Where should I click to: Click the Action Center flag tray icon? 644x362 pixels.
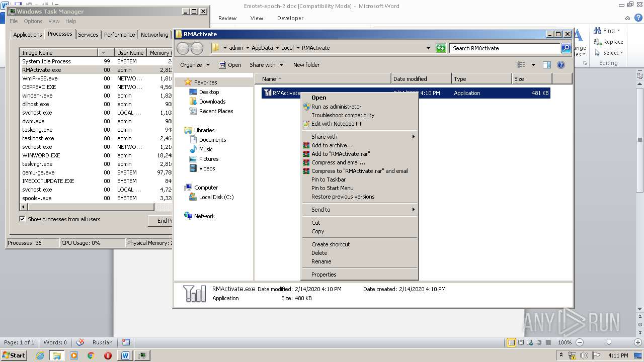(596, 355)
